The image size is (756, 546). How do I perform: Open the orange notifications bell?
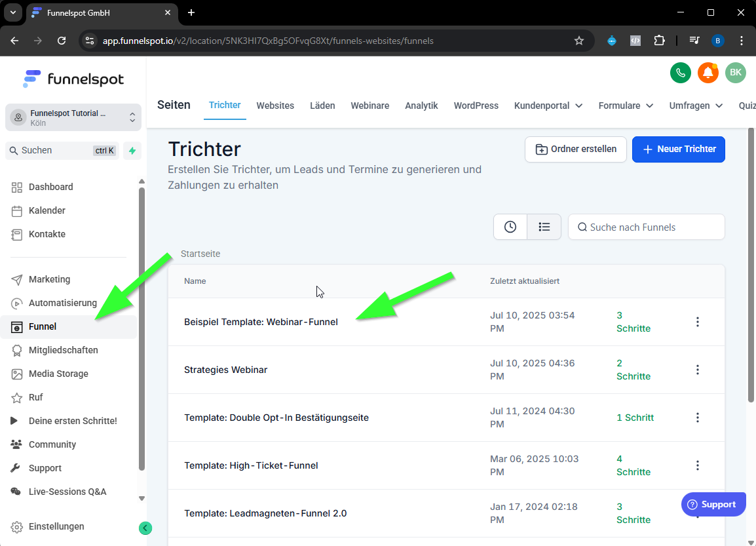point(708,73)
